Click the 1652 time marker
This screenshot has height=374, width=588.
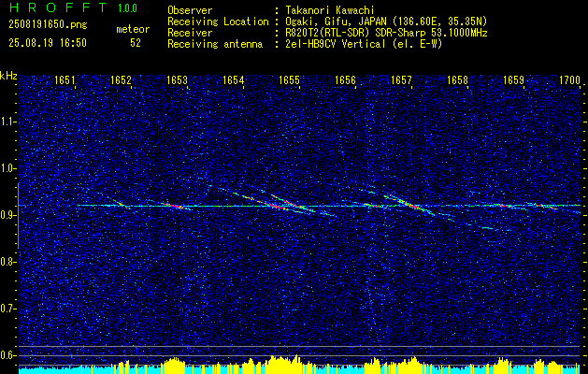[x=121, y=80]
